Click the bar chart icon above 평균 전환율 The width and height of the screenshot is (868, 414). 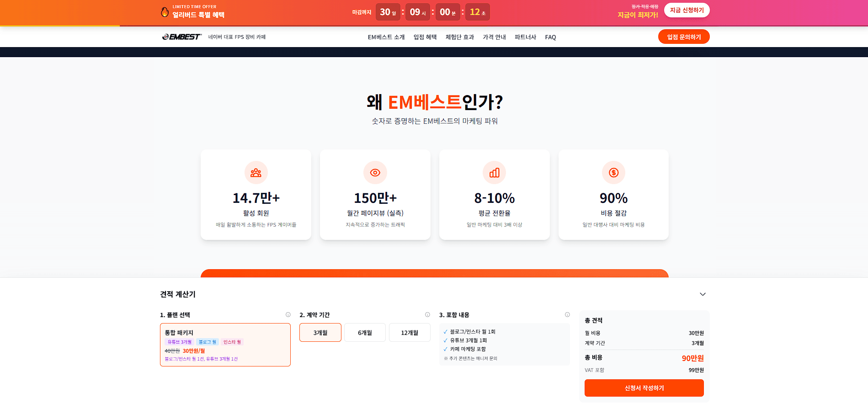[494, 173]
